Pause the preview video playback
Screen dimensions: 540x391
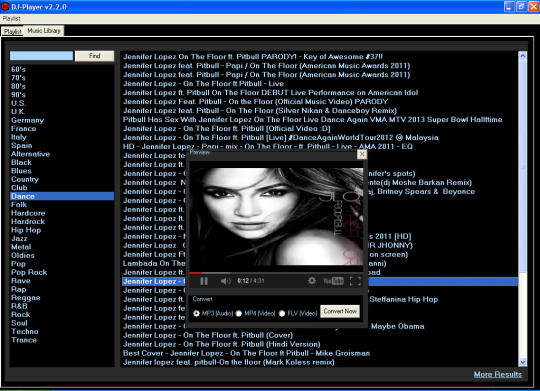click(x=204, y=281)
